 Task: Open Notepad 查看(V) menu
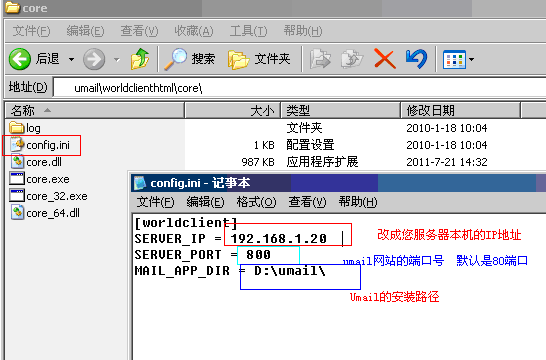(307, 202)
